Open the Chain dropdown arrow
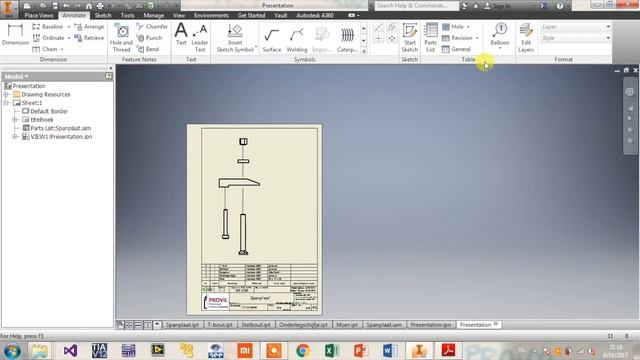 pyautogui.click(x=62, y=49)
